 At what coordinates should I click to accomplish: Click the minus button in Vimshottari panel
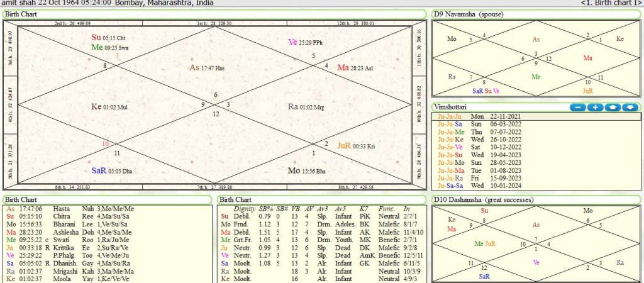[578, 108]
